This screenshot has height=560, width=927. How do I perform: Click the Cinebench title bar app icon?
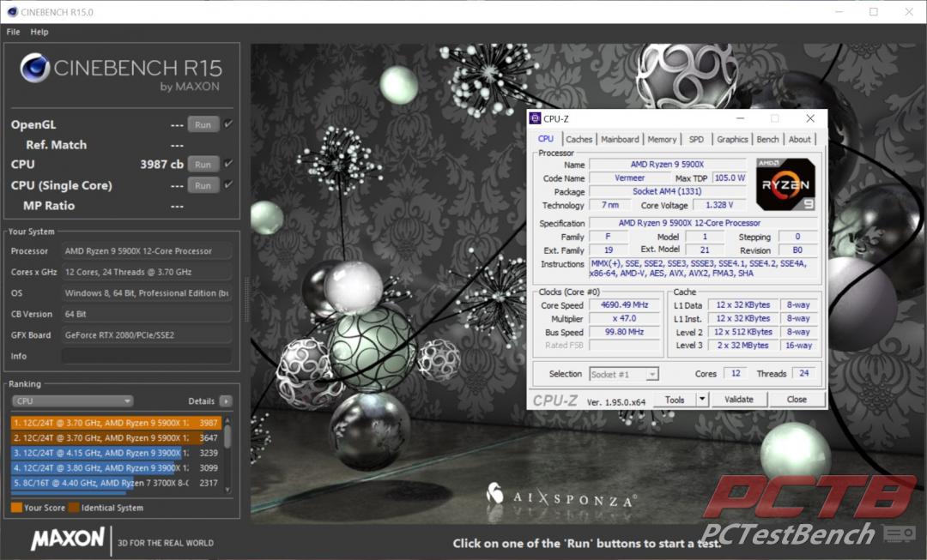(x=12, y=12)
